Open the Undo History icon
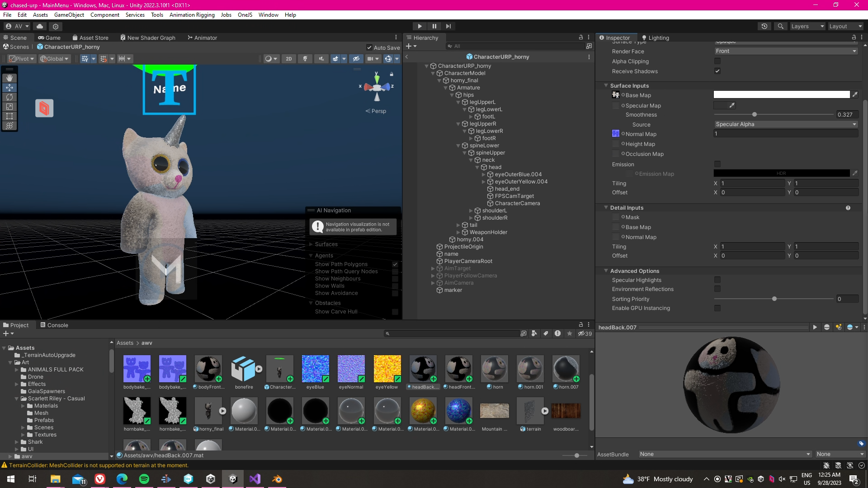This screenshot has width=868, height=488. coord(764,26)
